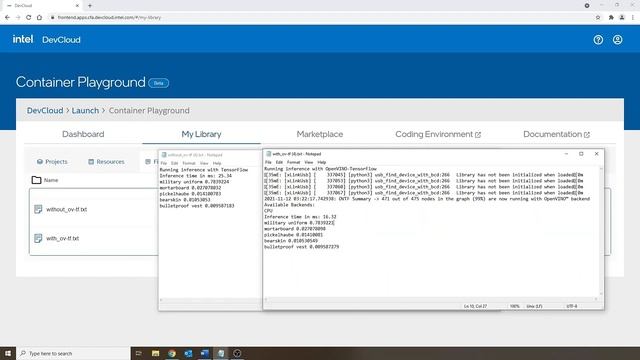Open File Explorer from the taskbar
Viewport: 640px width, 360px height.
point(156,353)
